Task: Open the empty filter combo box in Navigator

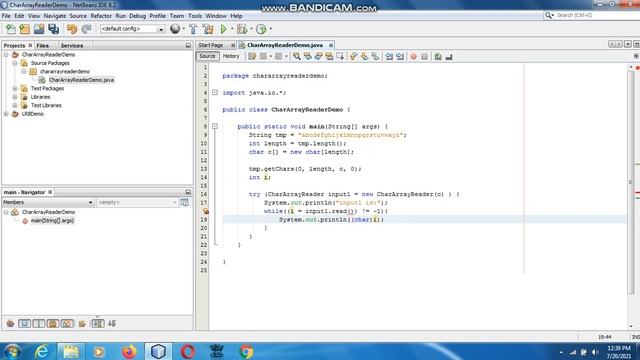Action: 137,202
